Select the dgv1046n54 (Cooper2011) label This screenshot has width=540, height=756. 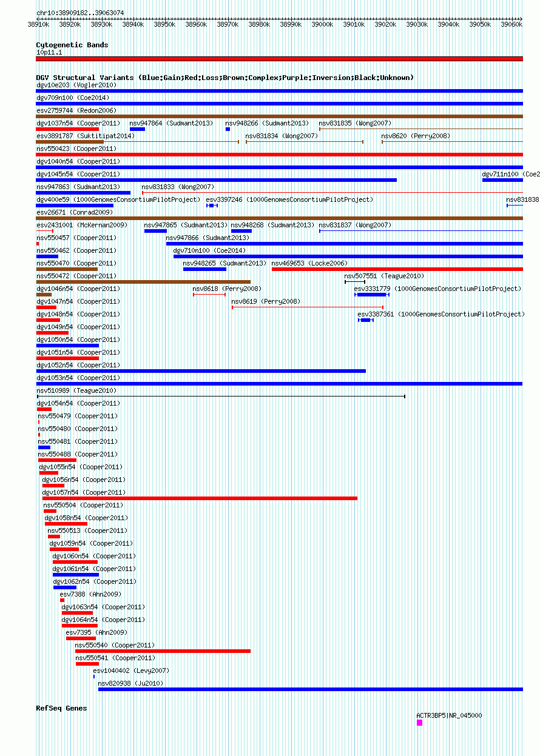coord(78,289)
